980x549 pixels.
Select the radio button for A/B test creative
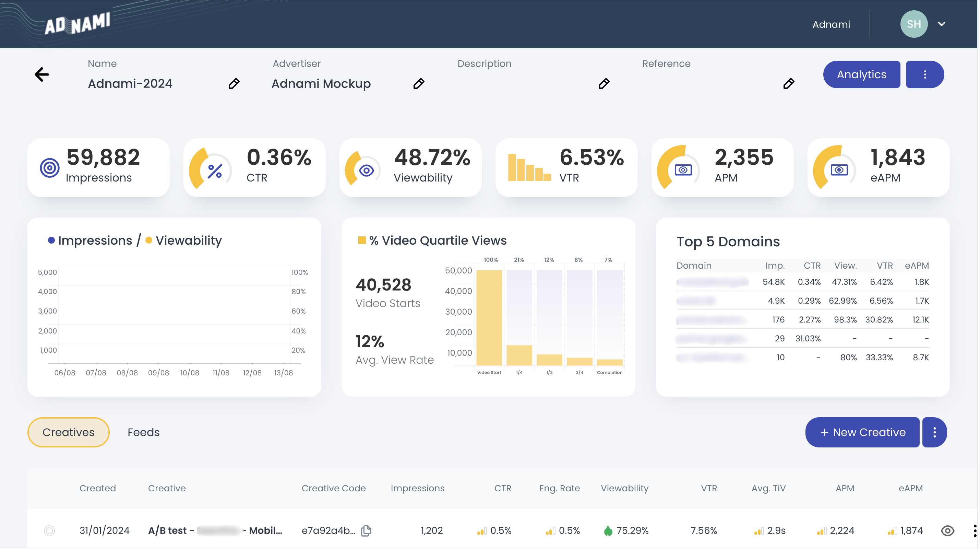49,530
